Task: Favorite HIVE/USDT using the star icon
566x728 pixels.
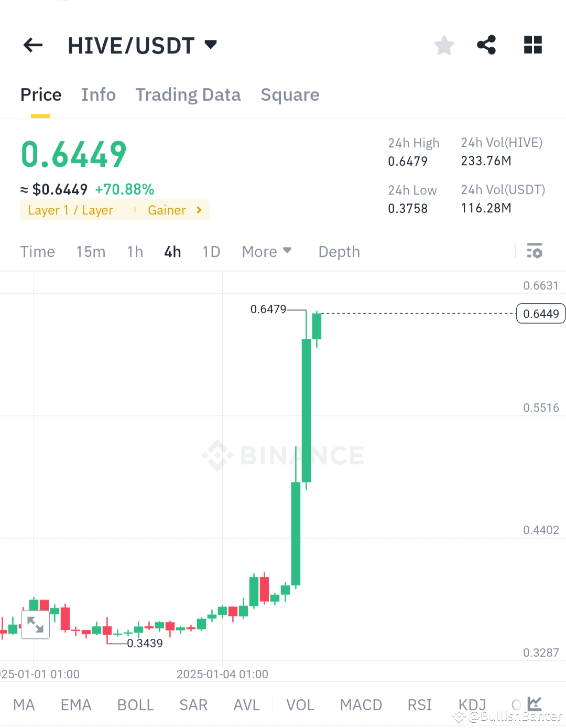Action: tap(444, 45)
